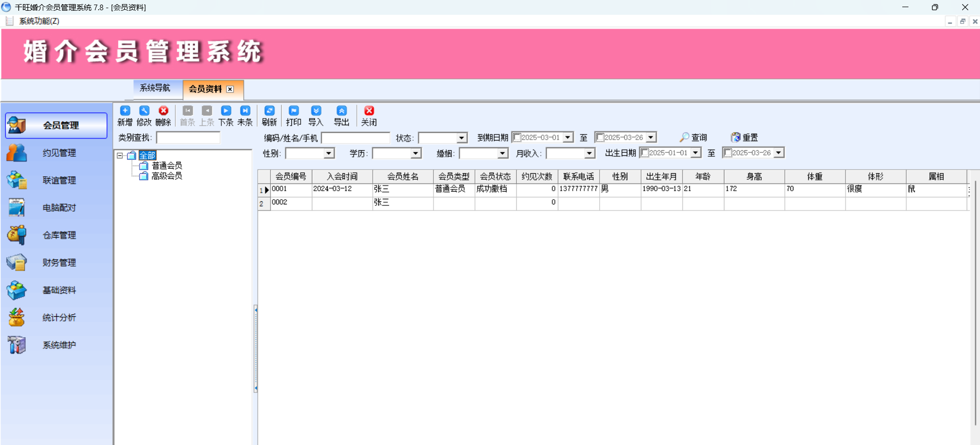Jump to last record with 末条
Screen dimensions: 980x445
click(x=245, y=115)
